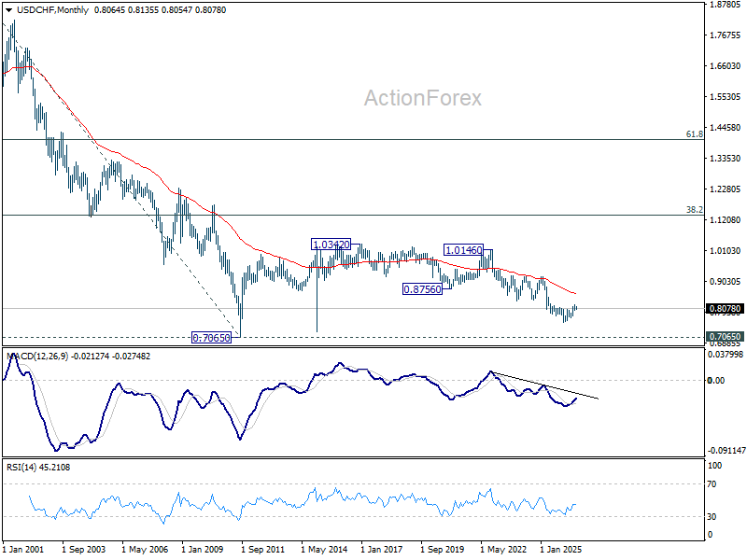747x560 pixels.
Task: Click the 1.76755 price axis label
Action: [726, 35]
